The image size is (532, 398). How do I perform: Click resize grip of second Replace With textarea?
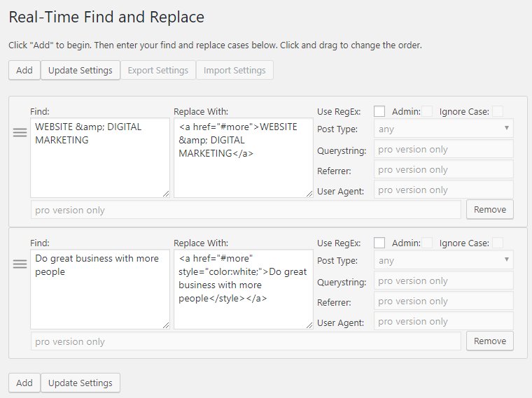(309, 325)
